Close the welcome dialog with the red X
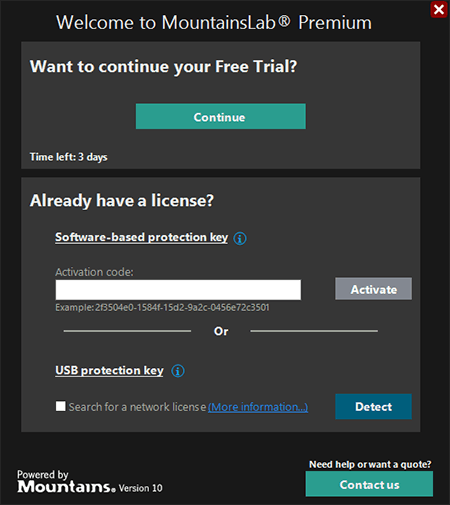 pos(439,9)
